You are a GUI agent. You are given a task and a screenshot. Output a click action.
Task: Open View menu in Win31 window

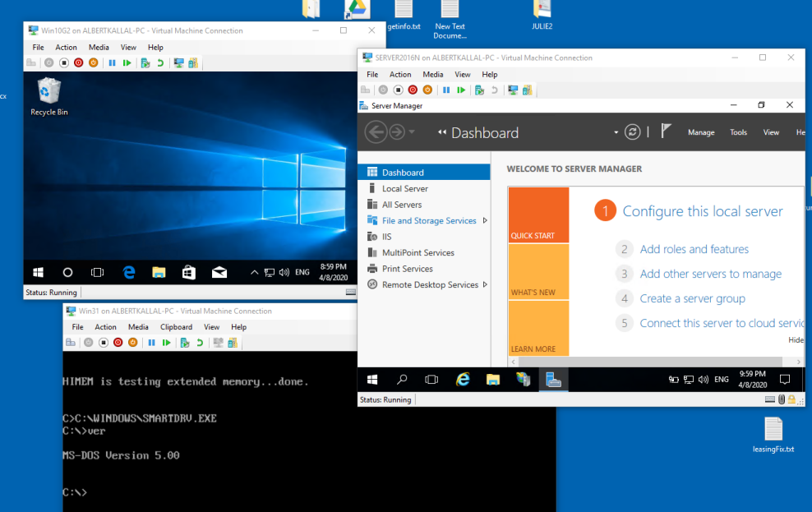[x=211, y=327]
